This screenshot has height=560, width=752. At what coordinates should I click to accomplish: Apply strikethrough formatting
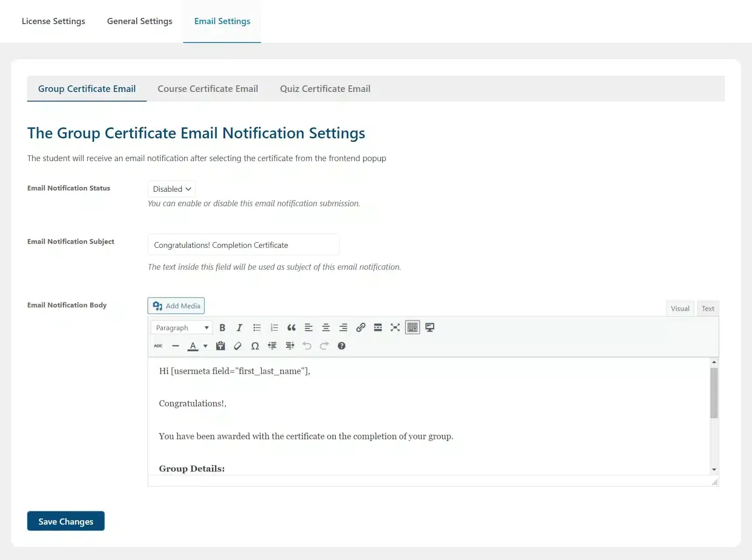tap(158, 346)
